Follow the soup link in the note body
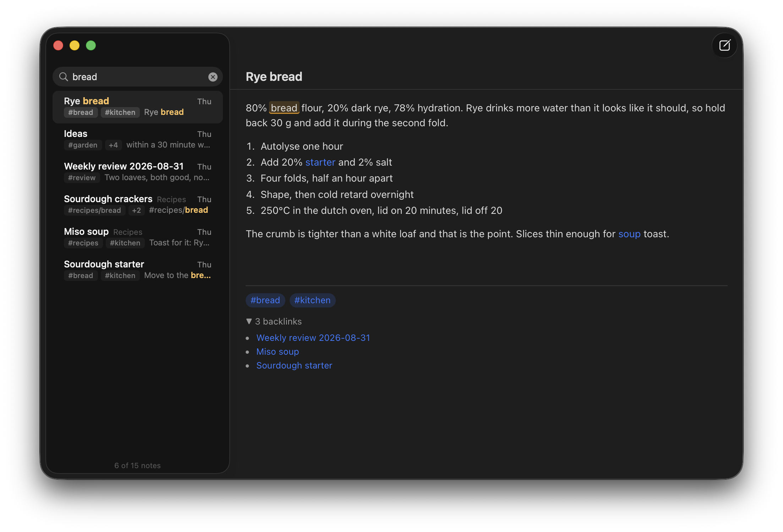 (x=629, y=234)
